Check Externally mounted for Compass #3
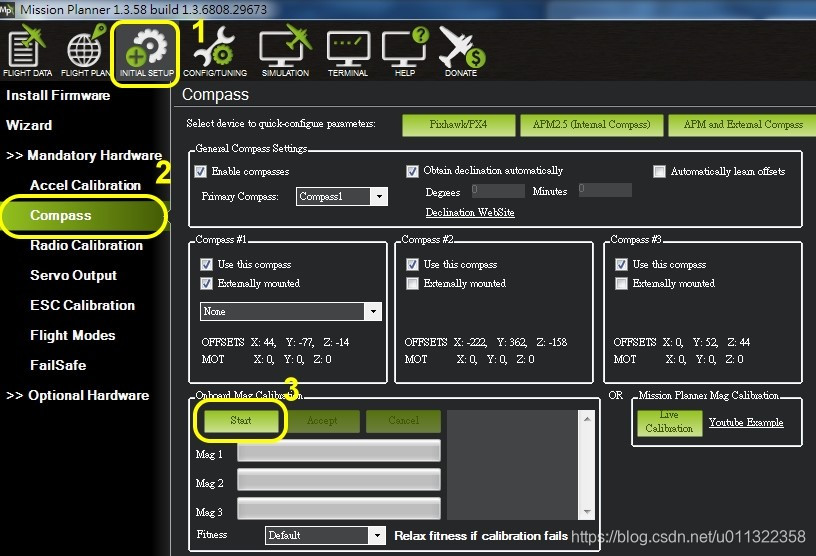 point(621,283)
